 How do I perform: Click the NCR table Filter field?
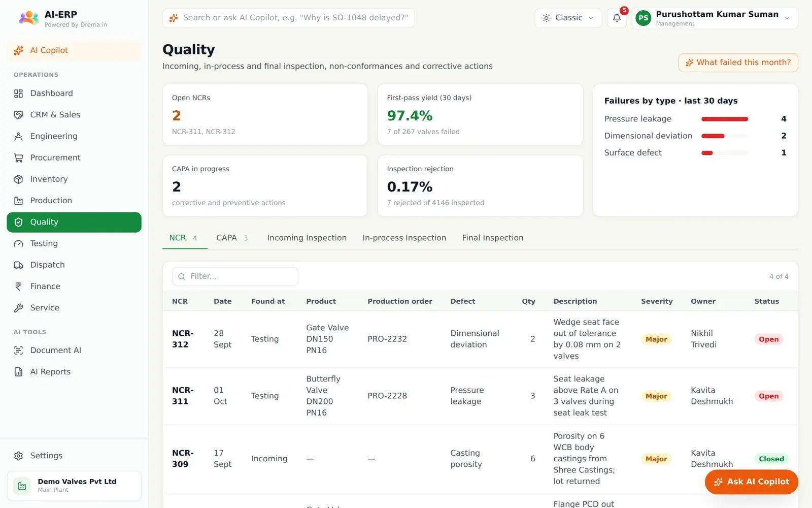point(235,276)
